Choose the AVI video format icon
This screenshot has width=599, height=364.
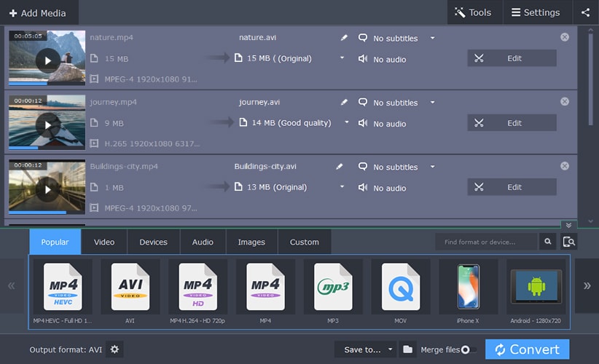pyautogui.click(x=130, y=287)
